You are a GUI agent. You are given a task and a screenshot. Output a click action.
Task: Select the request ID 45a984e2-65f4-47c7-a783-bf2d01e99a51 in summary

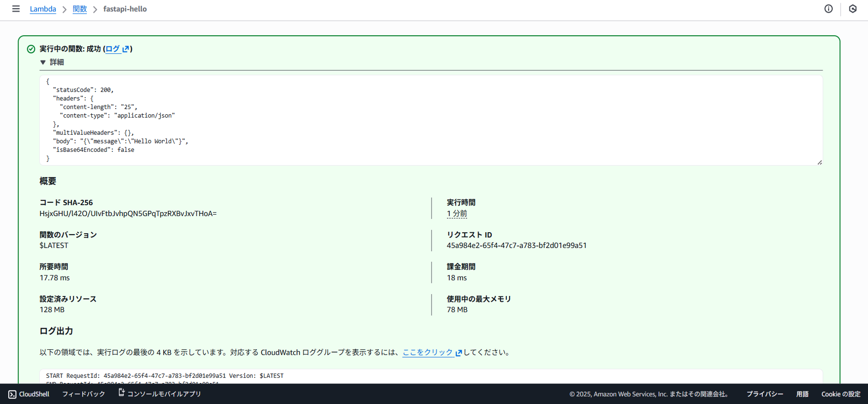[517, 245]
